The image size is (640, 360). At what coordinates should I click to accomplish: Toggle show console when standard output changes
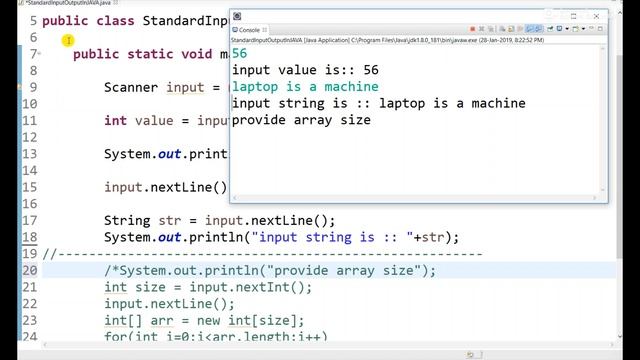[x=529, y=29]
